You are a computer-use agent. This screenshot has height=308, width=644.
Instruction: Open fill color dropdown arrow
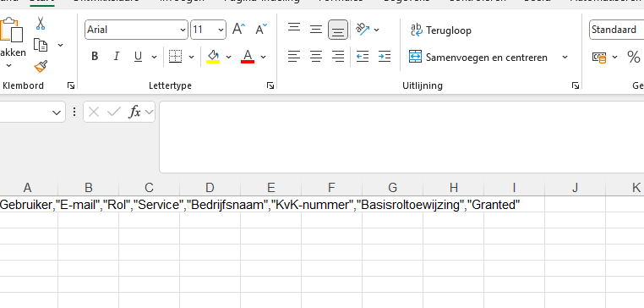coord(228,57)
